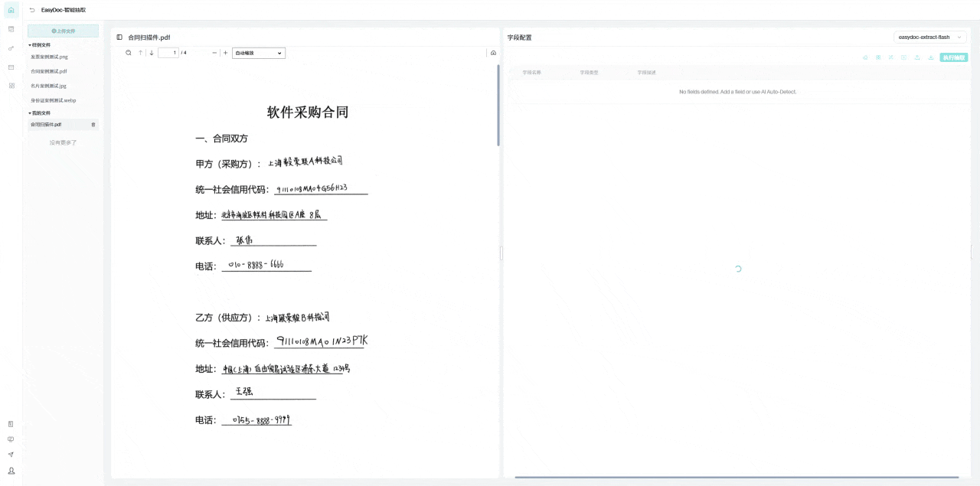The image size is (980, 486).
Task: Select the chat icon near the sidebar bottom
Action: pyautogui.click(x=10, y=439)
